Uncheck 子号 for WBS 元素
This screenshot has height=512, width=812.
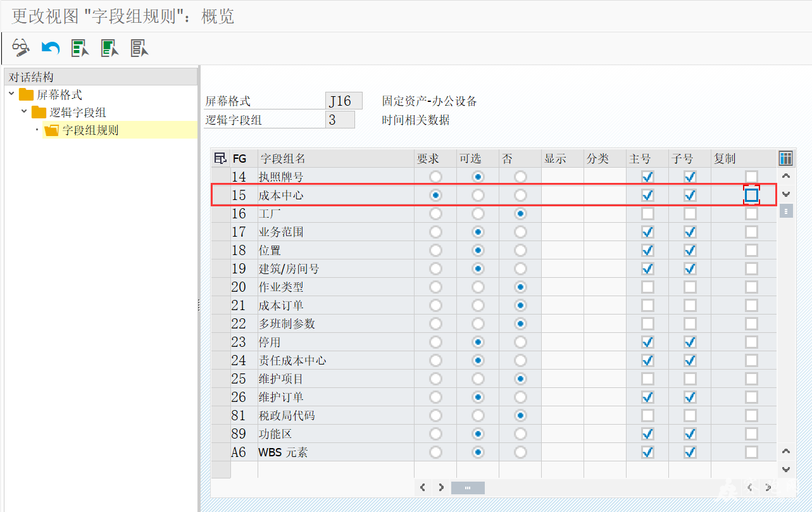tap(690, 452)
